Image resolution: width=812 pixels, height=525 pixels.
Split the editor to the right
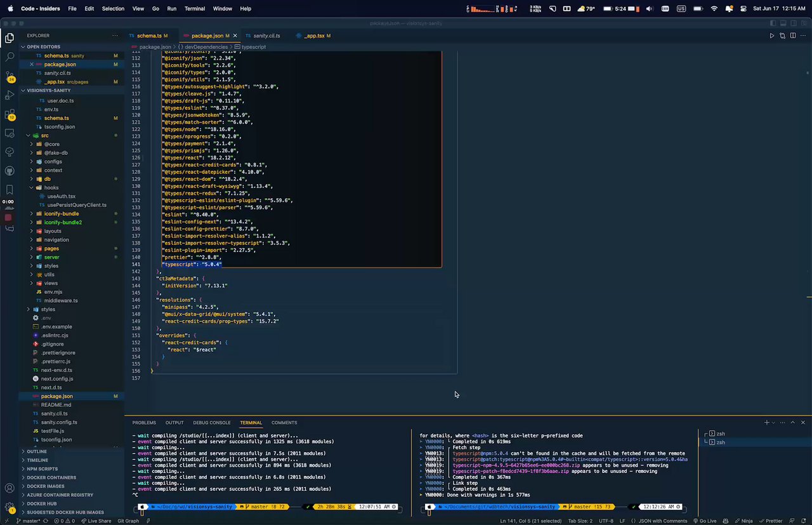point(793,36)
